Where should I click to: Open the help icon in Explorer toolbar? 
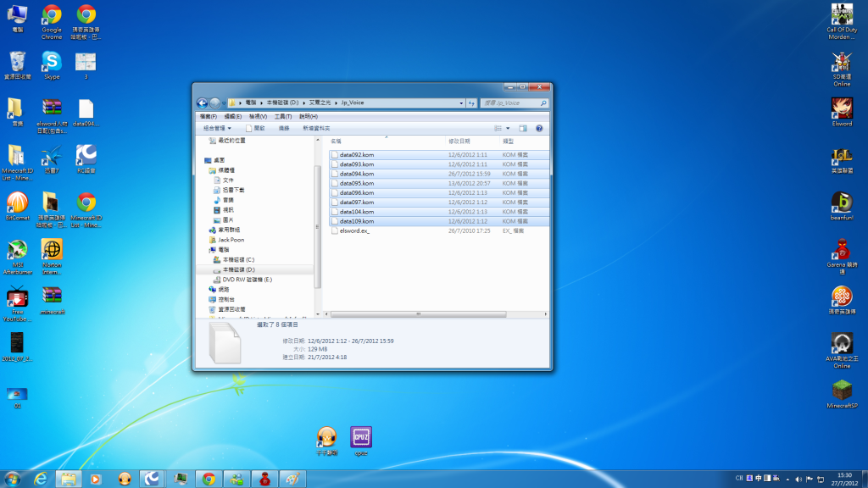tap(539, 128)
